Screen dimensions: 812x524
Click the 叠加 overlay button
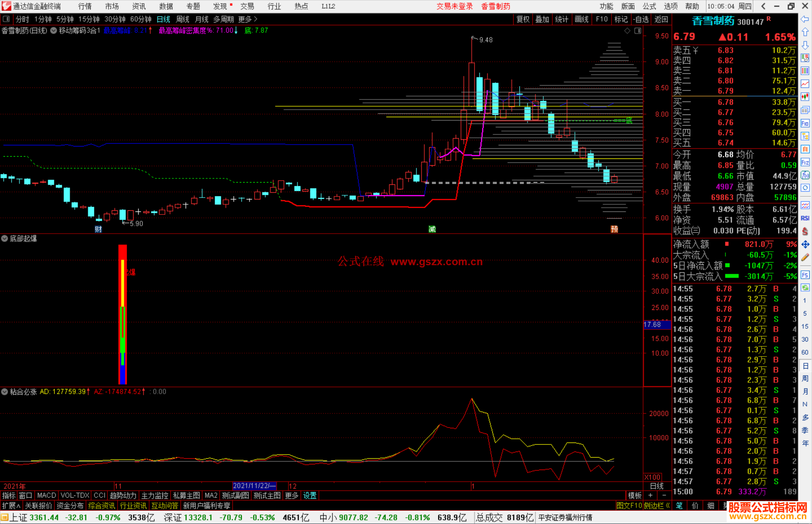542,19
